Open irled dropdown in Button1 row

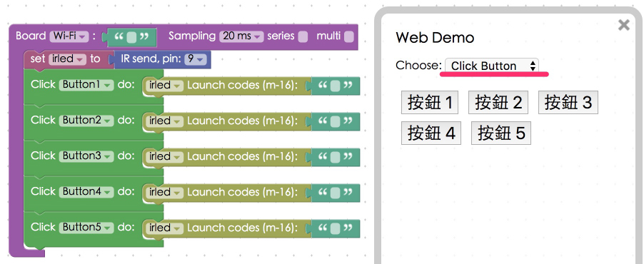(x=165, y=86)
